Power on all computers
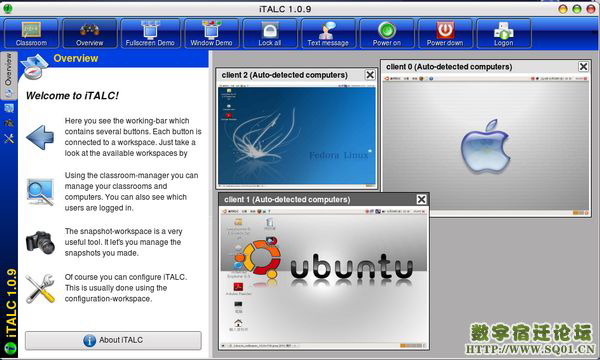 pos(386,34)
